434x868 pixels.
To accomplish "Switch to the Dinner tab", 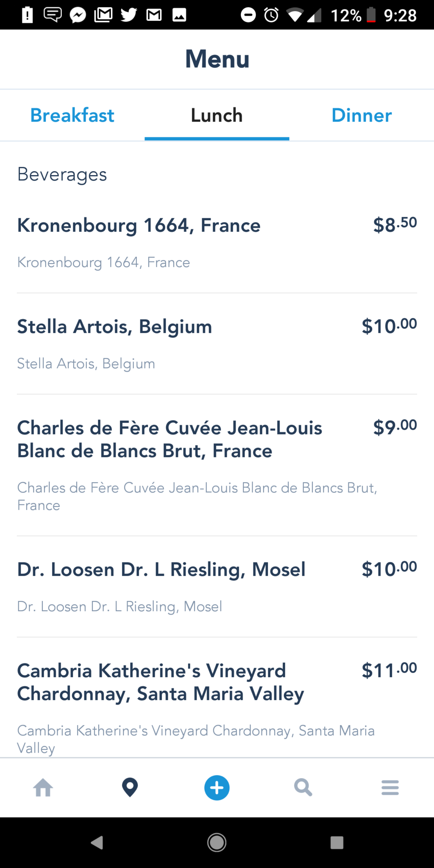I will pyautogui.click(x=362, y=115).
